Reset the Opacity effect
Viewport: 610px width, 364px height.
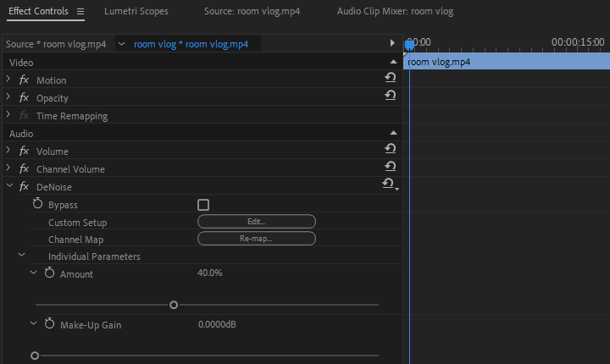[390, 96]
